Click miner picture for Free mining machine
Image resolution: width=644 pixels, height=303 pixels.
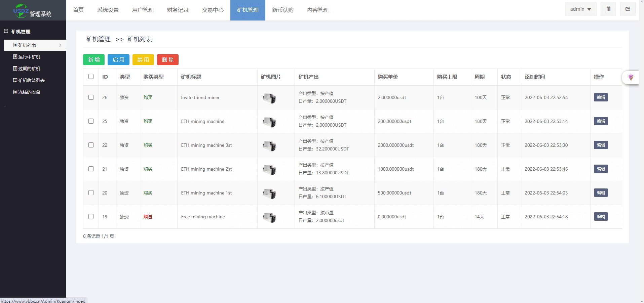tap(269, 217)
